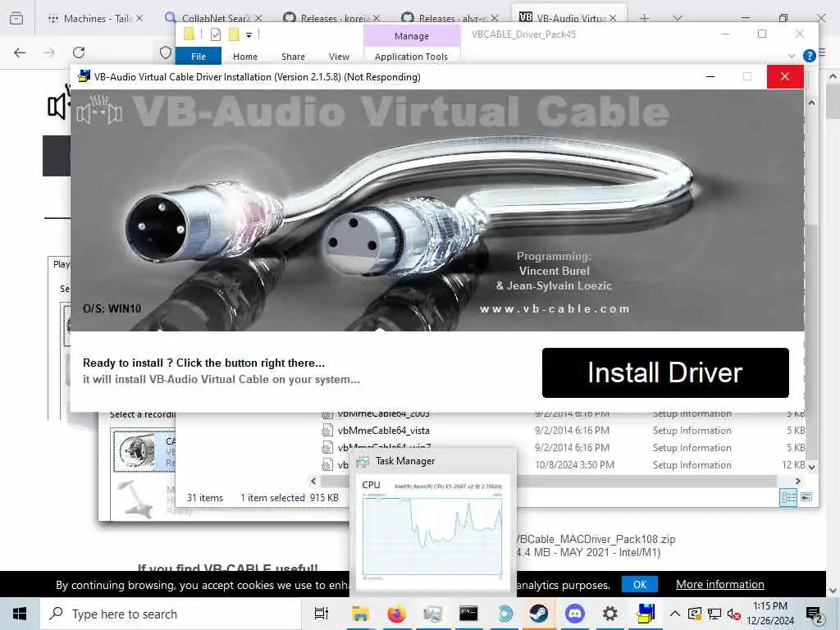Viewport: 840px width, 630px height.
Task: Show hidden system tray icons
Action: 675,614
